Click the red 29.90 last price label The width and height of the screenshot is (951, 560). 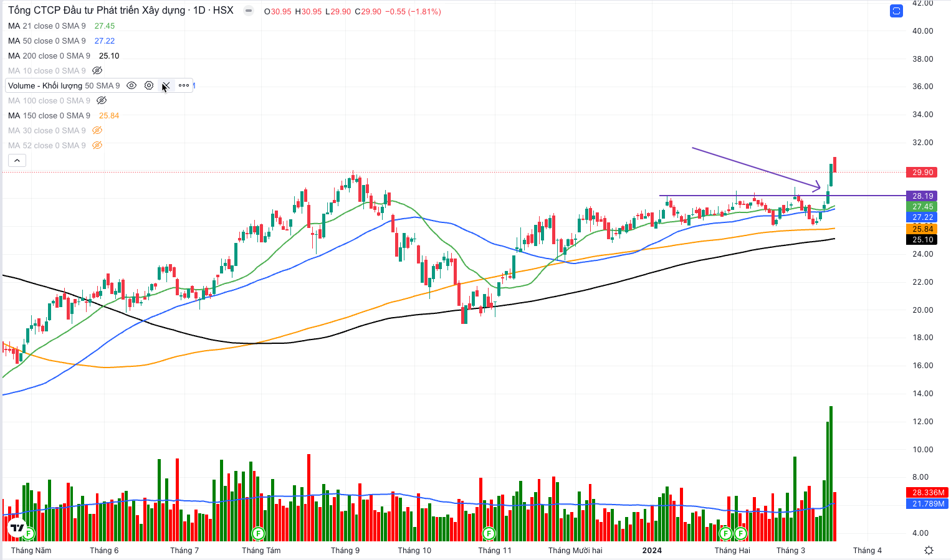pyautogui.click(x=922, y=172)
